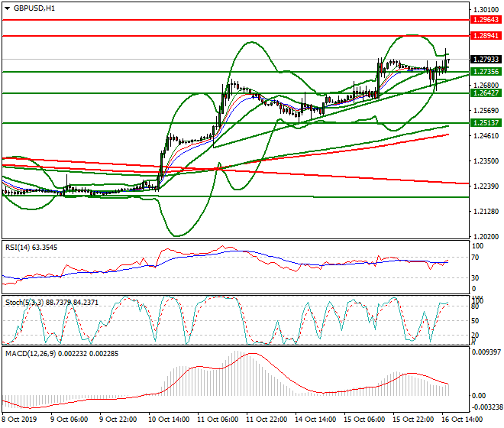This screenshot has width=504, height=428.
Task: Select the 1.25137 green support price label
Action: tap(486, 122)
